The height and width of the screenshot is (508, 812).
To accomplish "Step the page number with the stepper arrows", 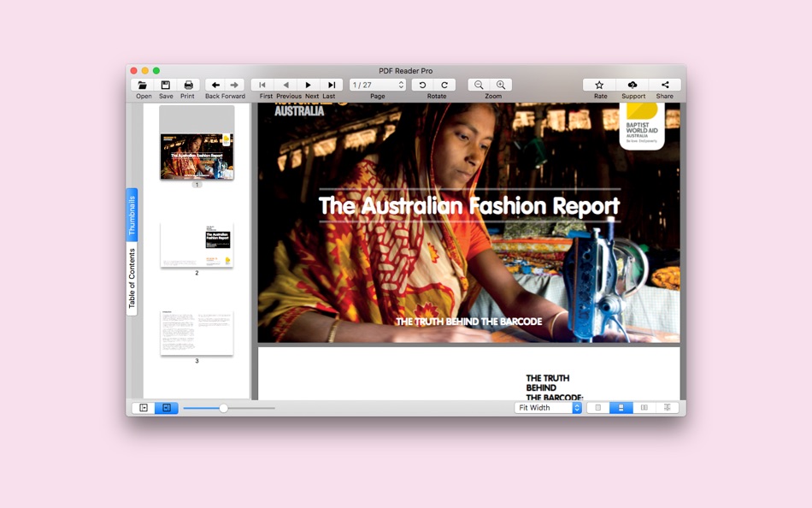I will pos(402,85).
